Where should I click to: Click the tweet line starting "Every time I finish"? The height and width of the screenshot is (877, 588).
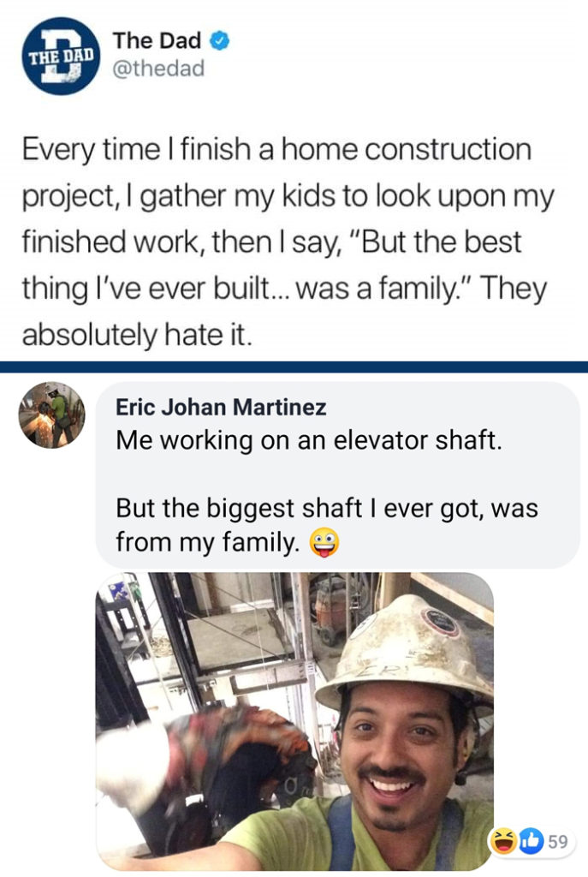click(x=276, y=150)
